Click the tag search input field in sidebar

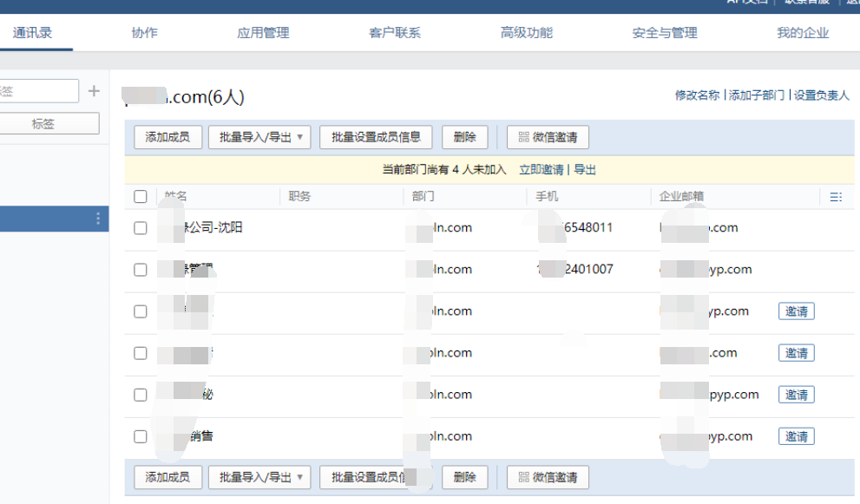[x=38, y=90]
